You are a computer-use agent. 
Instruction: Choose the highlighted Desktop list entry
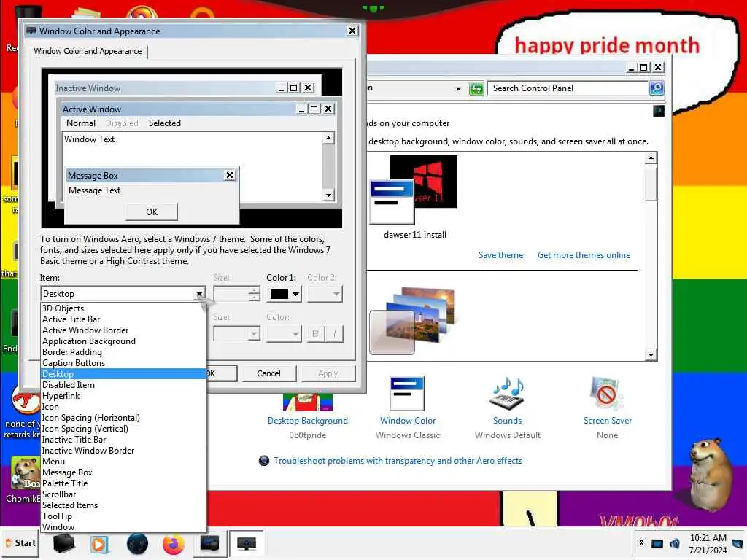coord(123,374)
